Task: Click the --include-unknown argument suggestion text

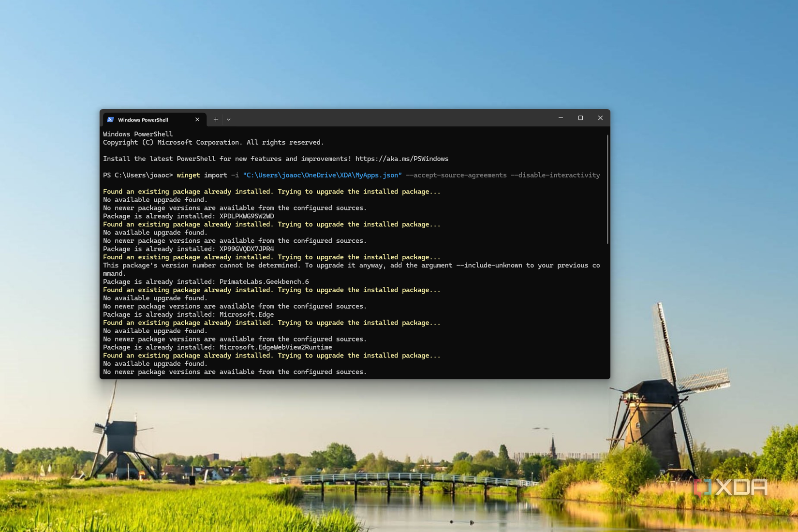Action: click(490, 265)
